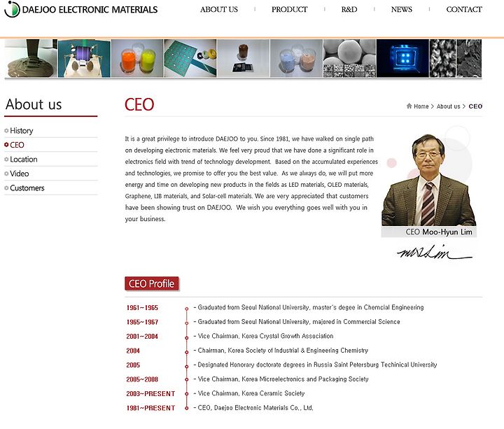Image resolution: width=504 pixels, height=429 pixels.
Task: Click the Daejoo Electronic Materials Co., Ltd. line
Action: point(253,408)
